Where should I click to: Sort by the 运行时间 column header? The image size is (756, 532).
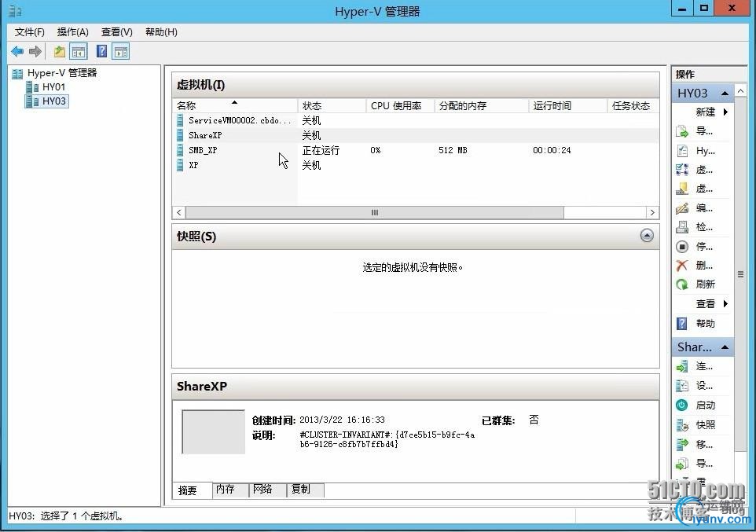[568, 105]
